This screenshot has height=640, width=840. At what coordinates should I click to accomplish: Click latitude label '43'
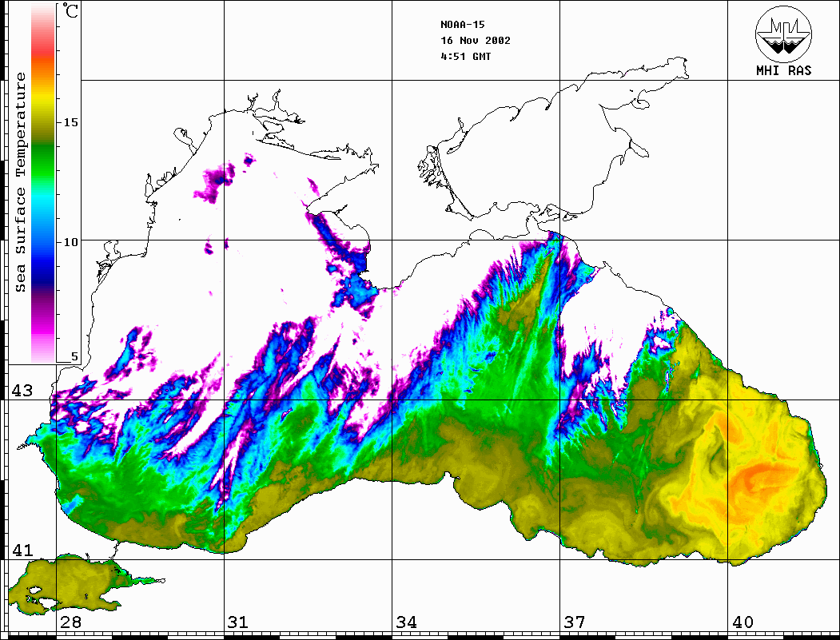coord(22,391)
